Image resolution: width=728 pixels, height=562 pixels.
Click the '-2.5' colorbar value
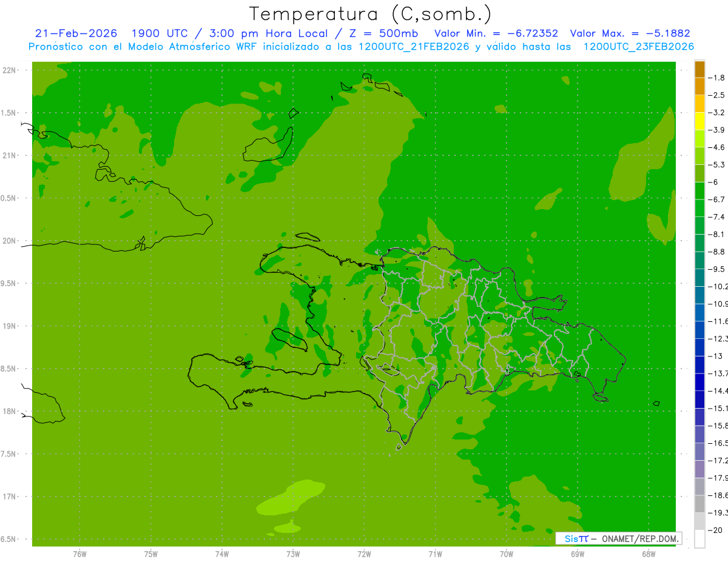(x=716, y=95)
